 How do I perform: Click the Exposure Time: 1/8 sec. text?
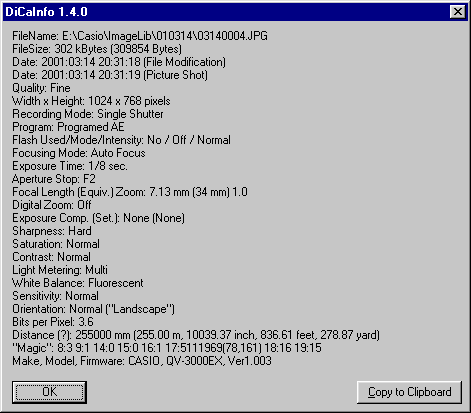point(70,166)
